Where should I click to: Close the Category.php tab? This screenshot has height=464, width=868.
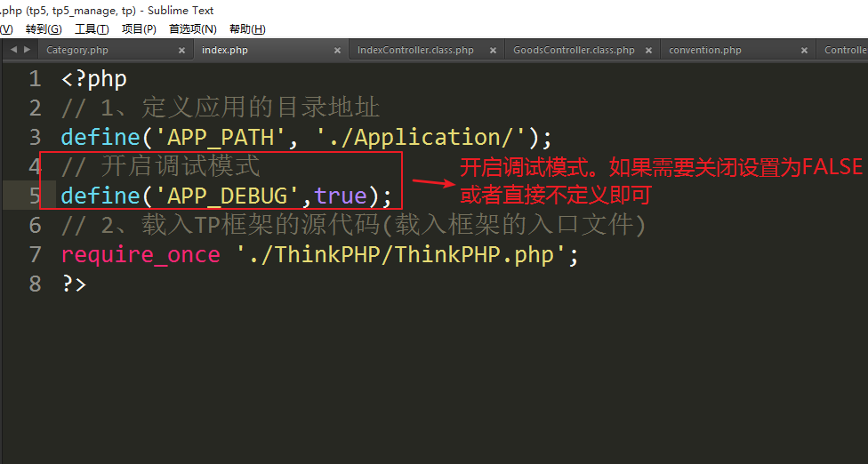[x=181, y=51]
